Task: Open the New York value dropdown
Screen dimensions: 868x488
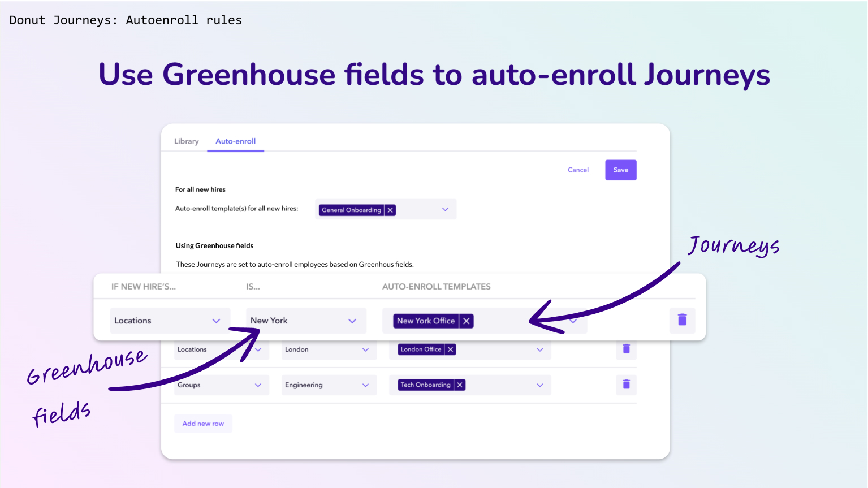Action: click(x=352, y=321)
